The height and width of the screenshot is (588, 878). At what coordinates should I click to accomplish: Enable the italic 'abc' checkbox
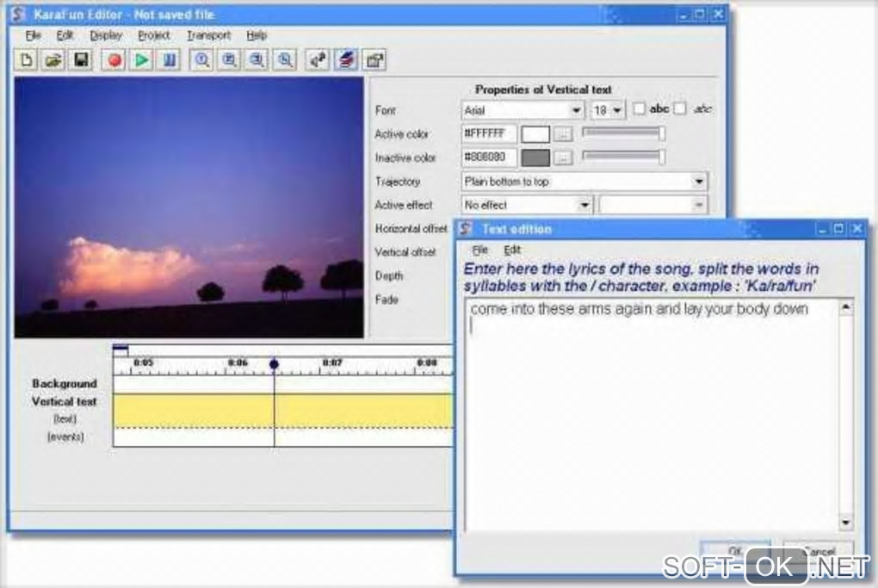coord(680,108)
